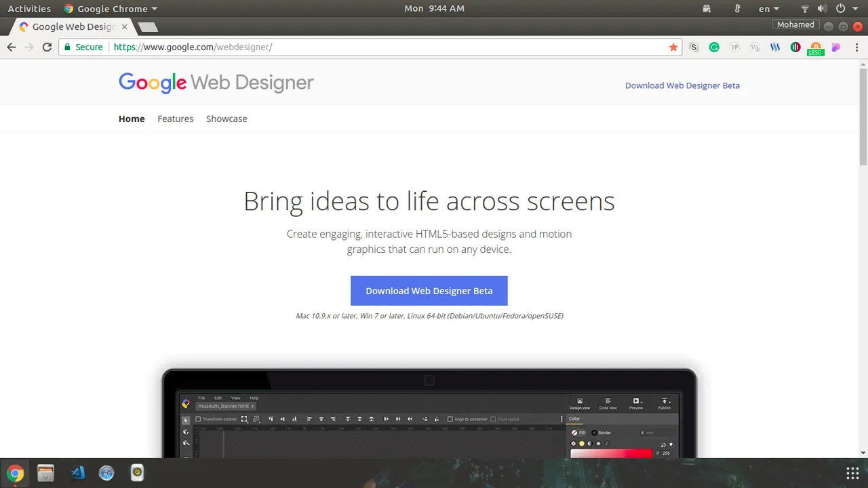The image size is (868, 488).
Task: Open volume indicator in top bar
Action: tap(822, 9)
